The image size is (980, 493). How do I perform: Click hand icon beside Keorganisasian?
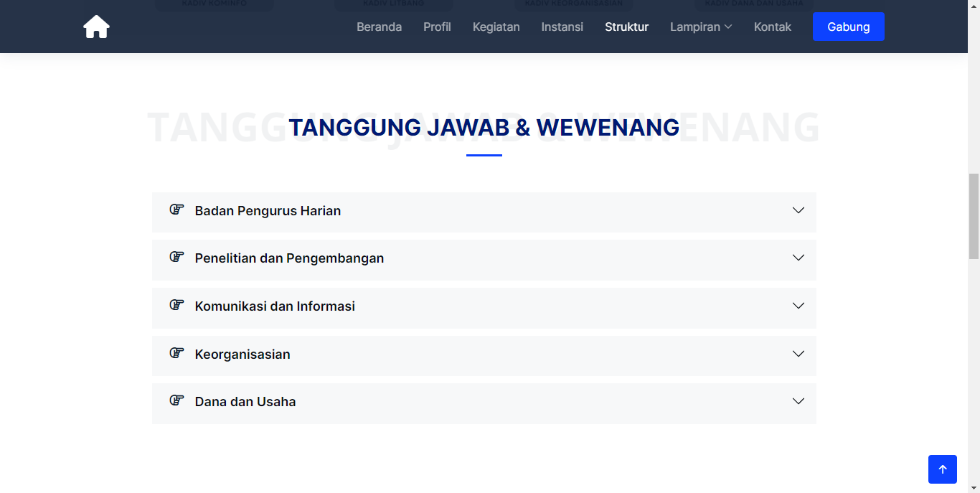click(x=176, y=353)
